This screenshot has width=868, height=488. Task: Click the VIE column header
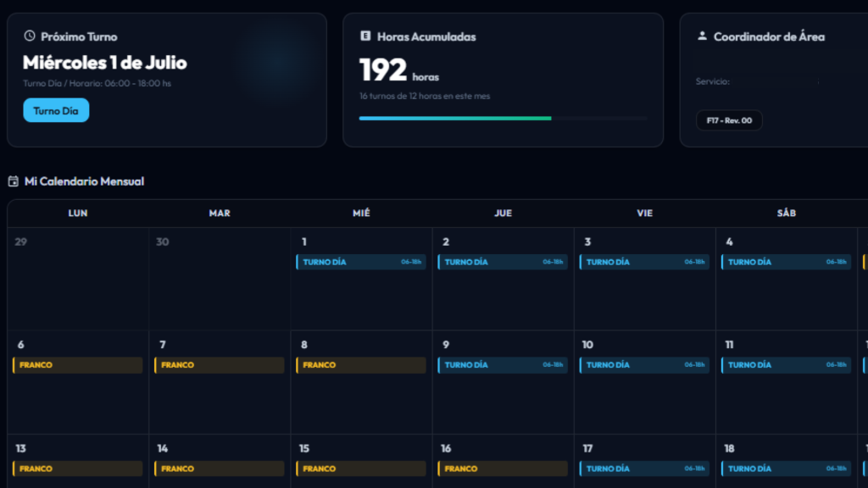644,213
